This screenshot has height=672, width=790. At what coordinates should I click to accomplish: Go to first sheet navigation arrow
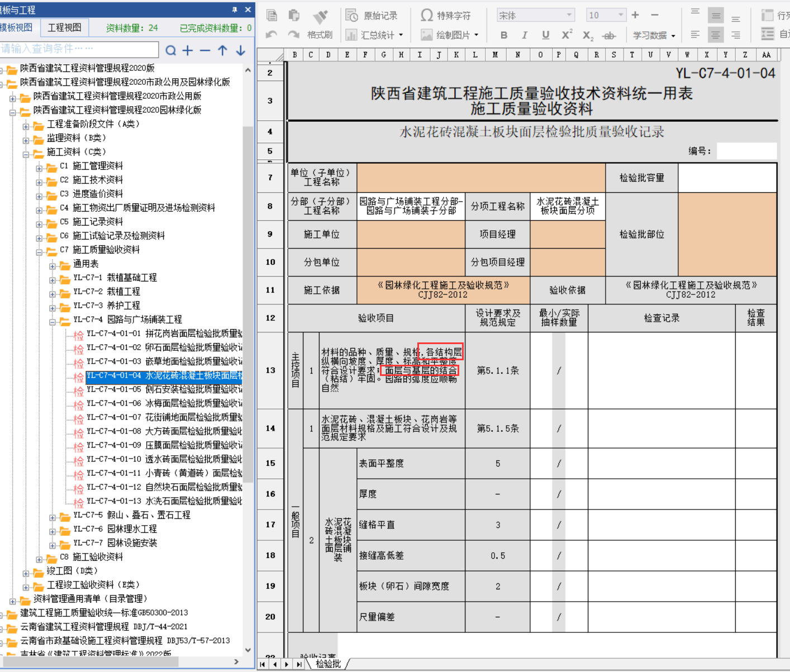263,664
